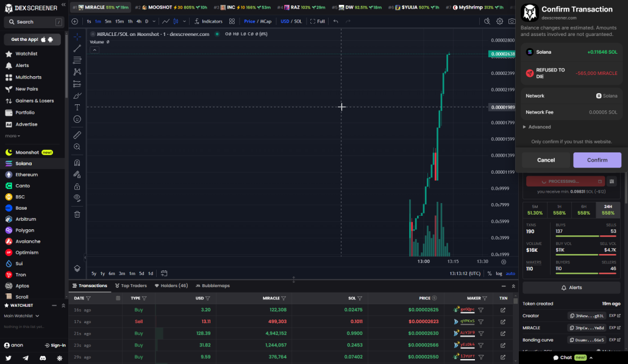Open the multi-chart layout selector

[x=231, y=21]
